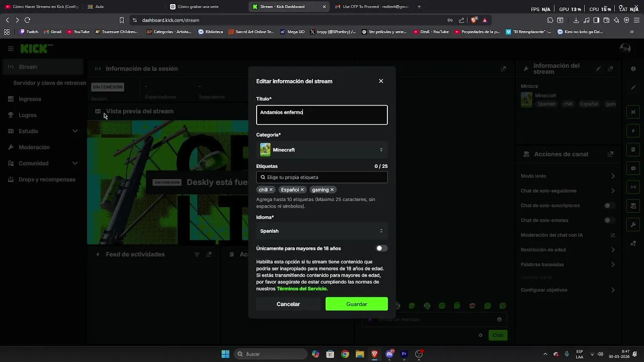The height and width of the screenshot is (362, 644).
Task: Remove the gaming tag
Action: pyautogui.click(x=332, y=190)
